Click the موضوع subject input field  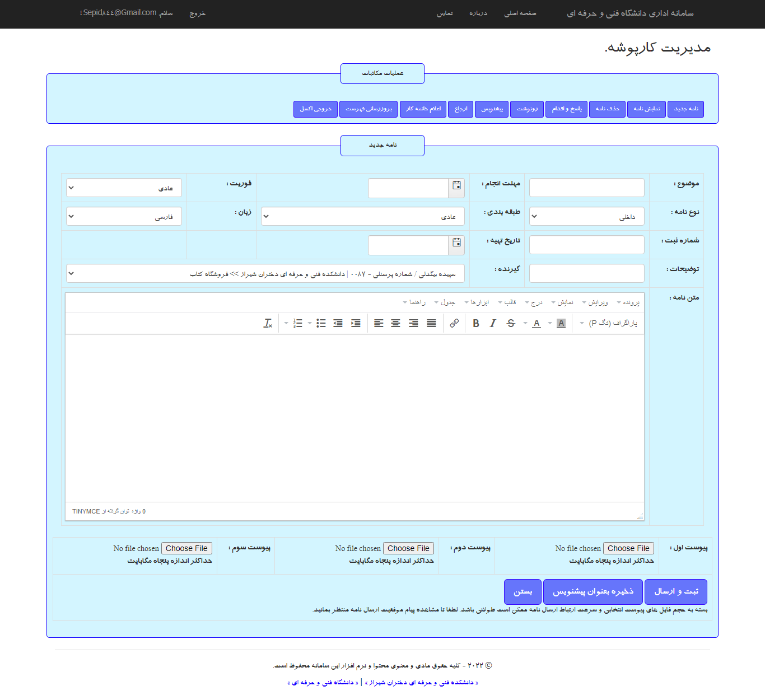[586, 188]
